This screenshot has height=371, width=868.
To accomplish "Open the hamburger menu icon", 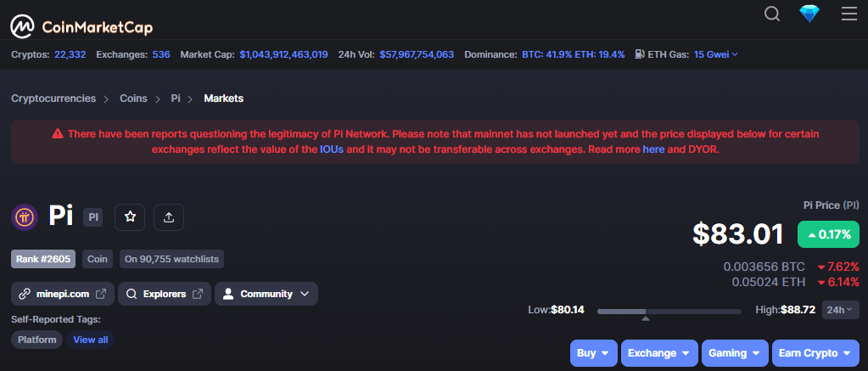I will (x=848, y=14).
